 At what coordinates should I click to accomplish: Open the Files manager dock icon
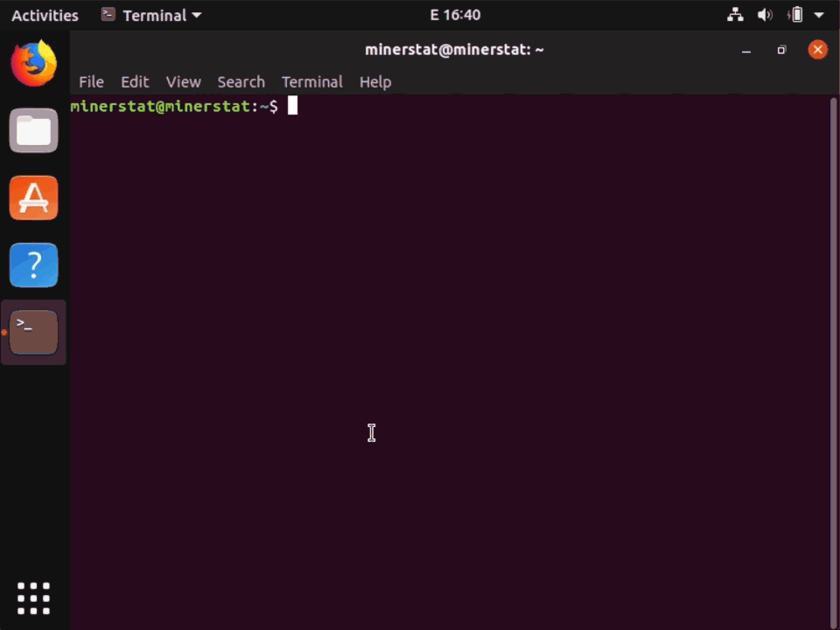coord(34,130)
